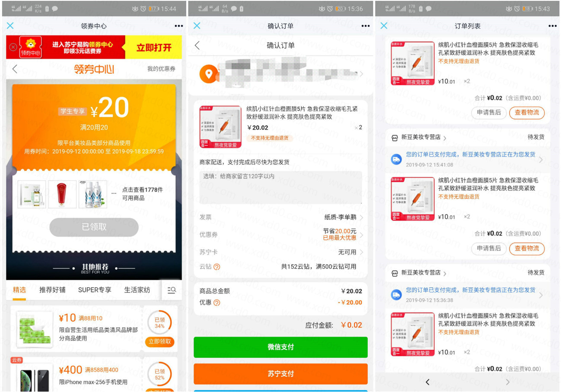Expand shipping status dated 2019-09-12 15:41:08

(468, 159)
